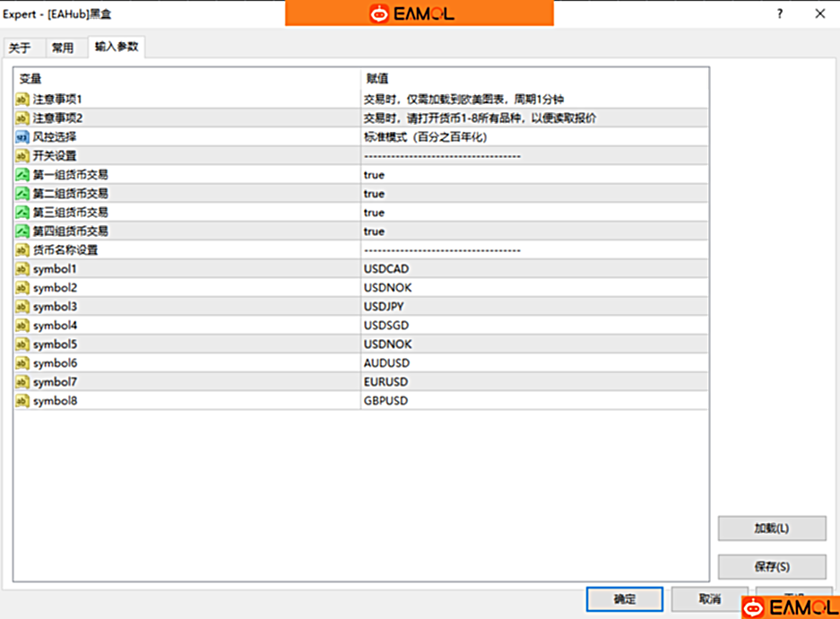Switch to the 关于 tab
Screen dimensions: 840x619
tap(20, 48)
